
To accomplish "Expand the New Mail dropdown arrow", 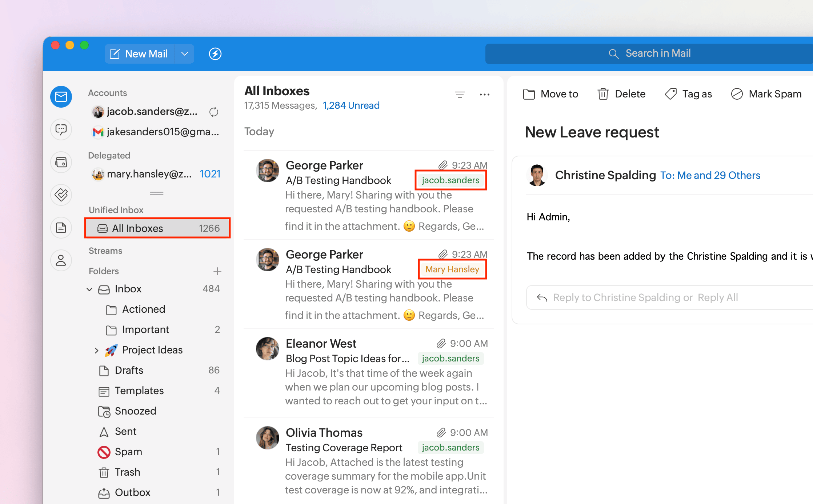I will pyautogui.click(x=185, y=54).
